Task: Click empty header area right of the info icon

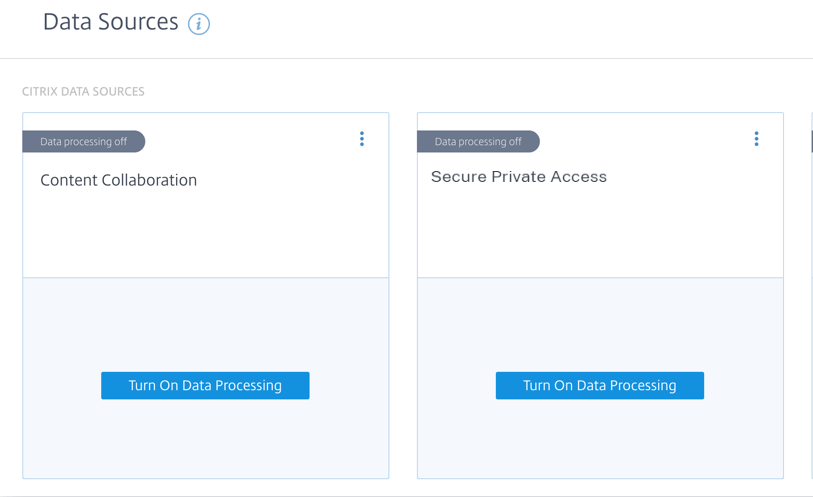Action: (x=500, y=24)
